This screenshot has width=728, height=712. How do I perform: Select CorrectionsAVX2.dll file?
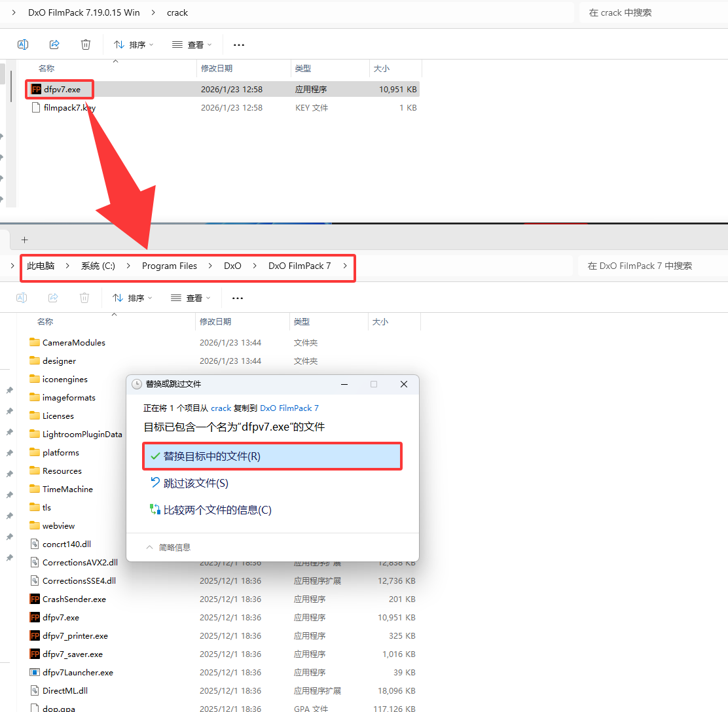click(x=74, y=563)
